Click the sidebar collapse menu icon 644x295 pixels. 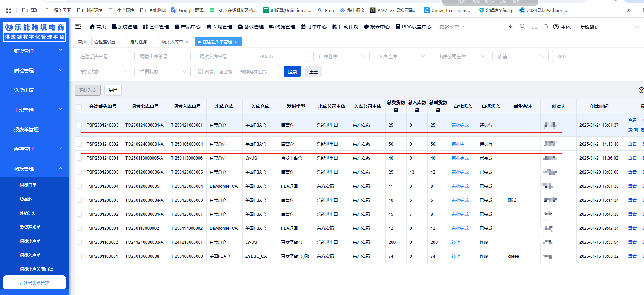point(78,27)
